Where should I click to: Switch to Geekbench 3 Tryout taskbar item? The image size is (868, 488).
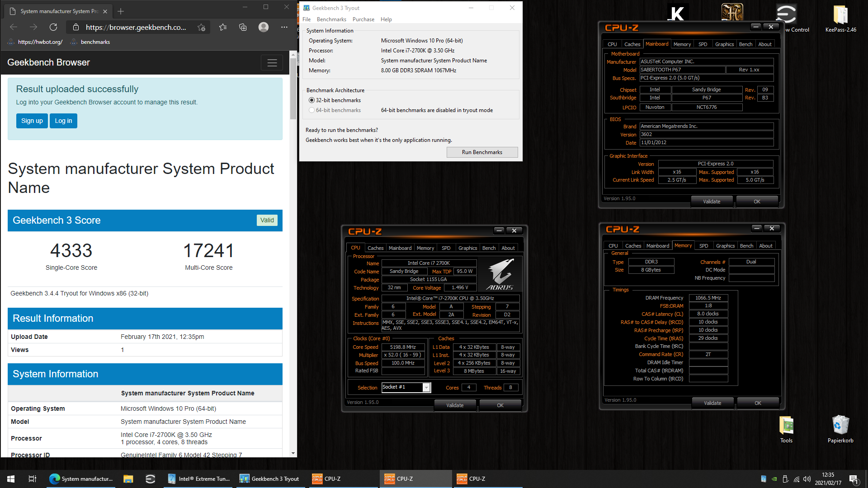[270, 479]
